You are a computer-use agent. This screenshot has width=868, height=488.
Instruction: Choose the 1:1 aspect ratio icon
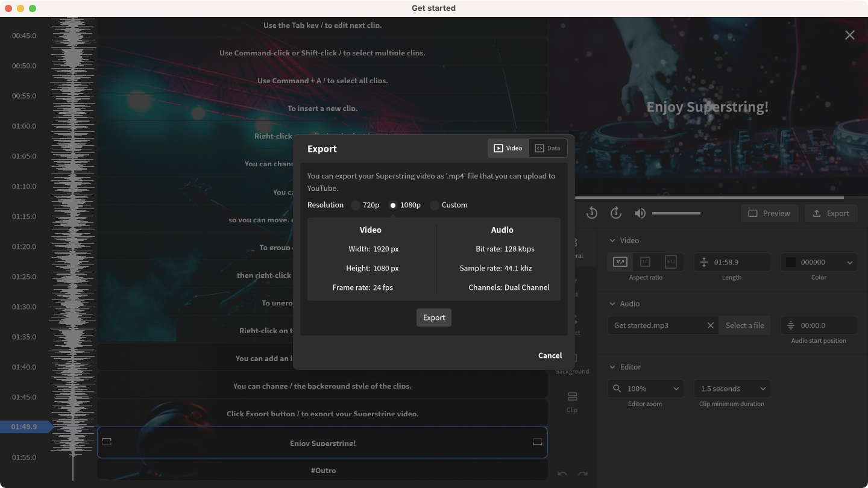click(646, 261)
